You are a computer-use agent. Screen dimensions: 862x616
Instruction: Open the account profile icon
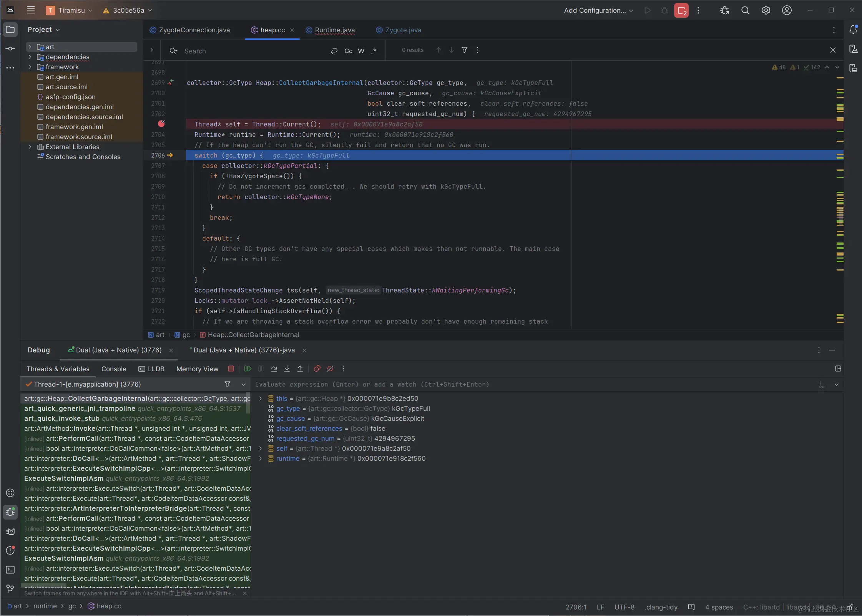pos(787,10)
